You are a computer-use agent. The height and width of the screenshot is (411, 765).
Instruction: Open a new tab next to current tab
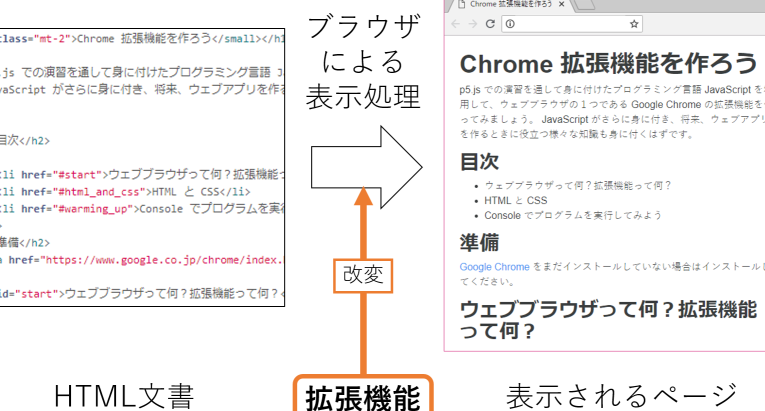pos(585,5)
